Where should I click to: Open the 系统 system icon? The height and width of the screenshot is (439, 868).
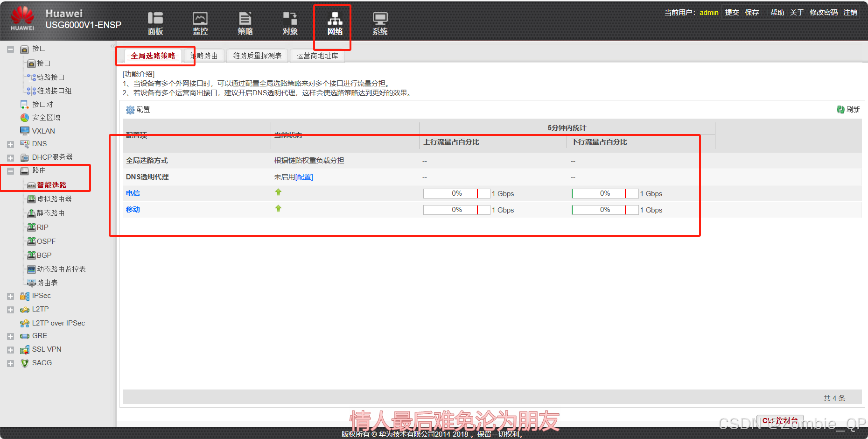click(x=380, y=18)
